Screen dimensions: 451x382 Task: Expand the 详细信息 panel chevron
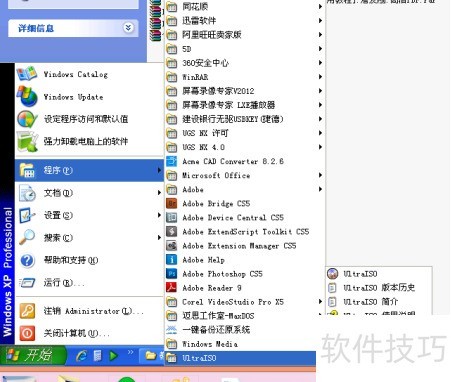[x=128, y=27]
